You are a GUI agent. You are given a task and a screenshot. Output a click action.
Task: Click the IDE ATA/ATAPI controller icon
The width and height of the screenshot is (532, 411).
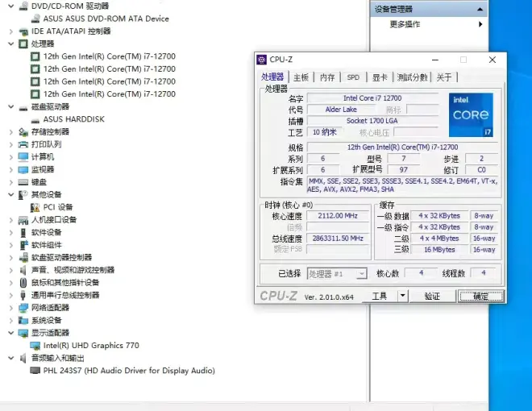23,31
